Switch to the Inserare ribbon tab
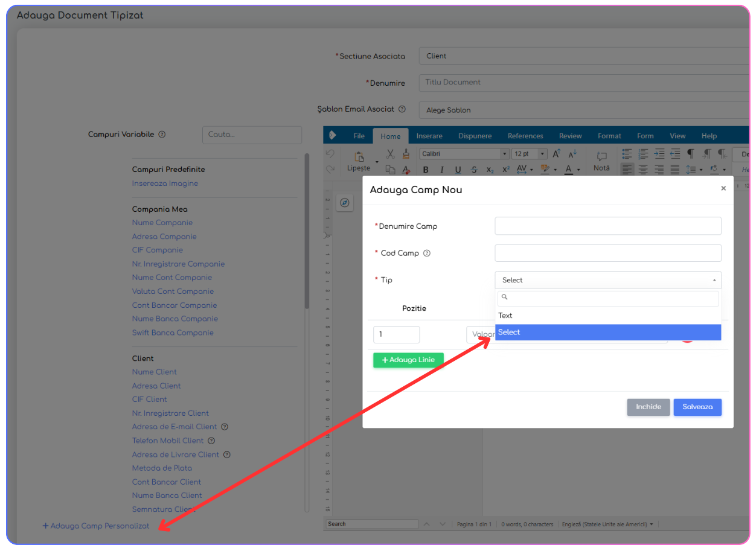Image resolution: width=756 pixels, height=548 pixels. click(x=429, y=136)
